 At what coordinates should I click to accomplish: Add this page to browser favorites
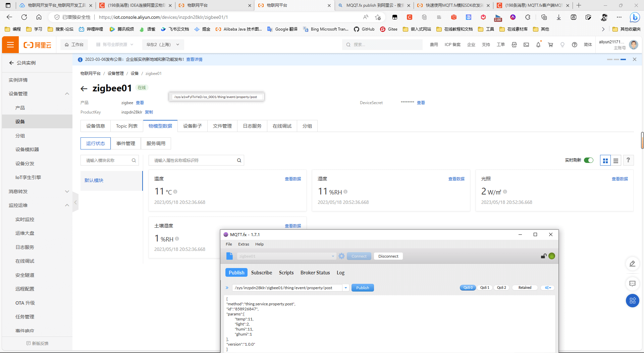pos(378,17)
